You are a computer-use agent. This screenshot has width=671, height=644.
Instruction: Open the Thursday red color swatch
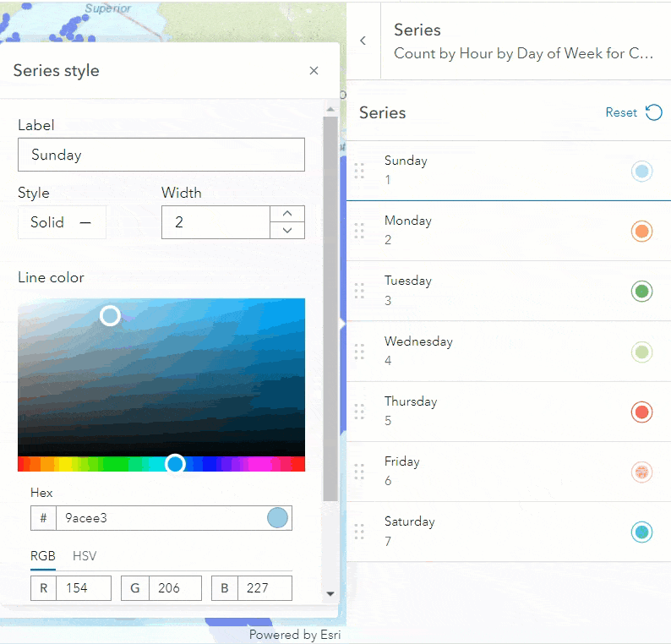[641, 412]
